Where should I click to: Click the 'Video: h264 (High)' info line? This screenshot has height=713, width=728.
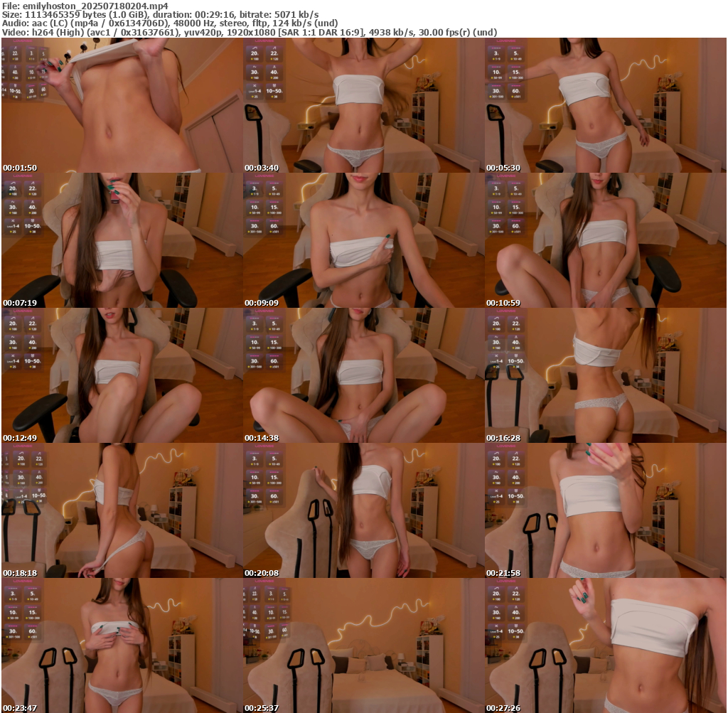point(250,33)
